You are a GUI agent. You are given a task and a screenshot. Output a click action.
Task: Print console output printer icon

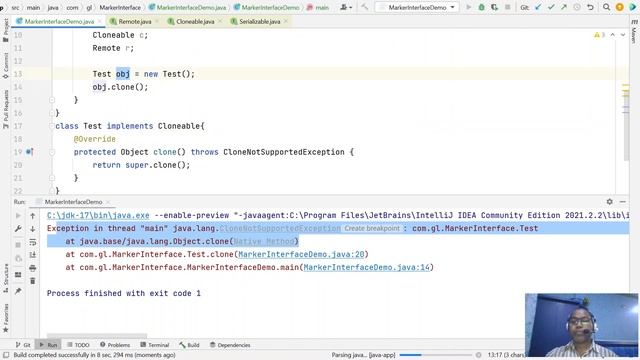(33, 268)
